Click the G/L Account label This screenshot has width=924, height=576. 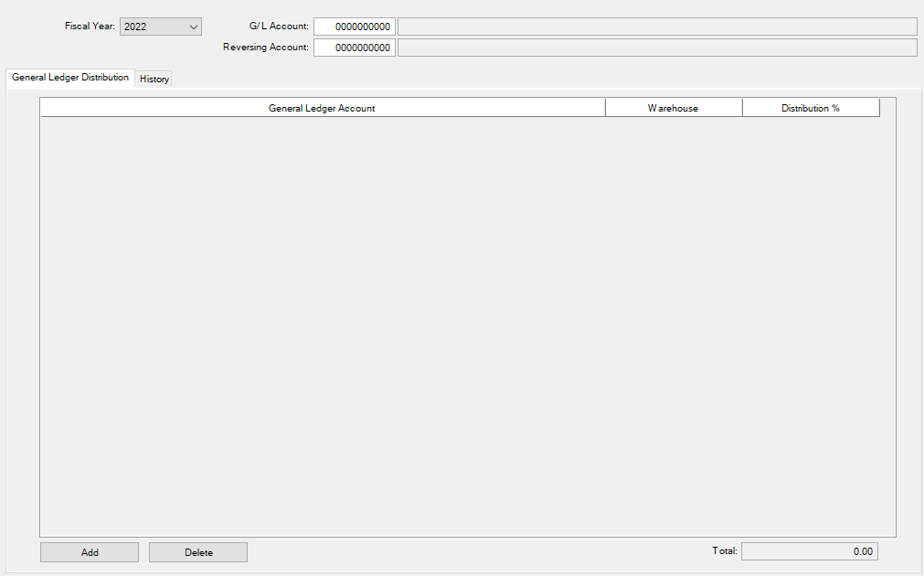[x=279, y=27]
